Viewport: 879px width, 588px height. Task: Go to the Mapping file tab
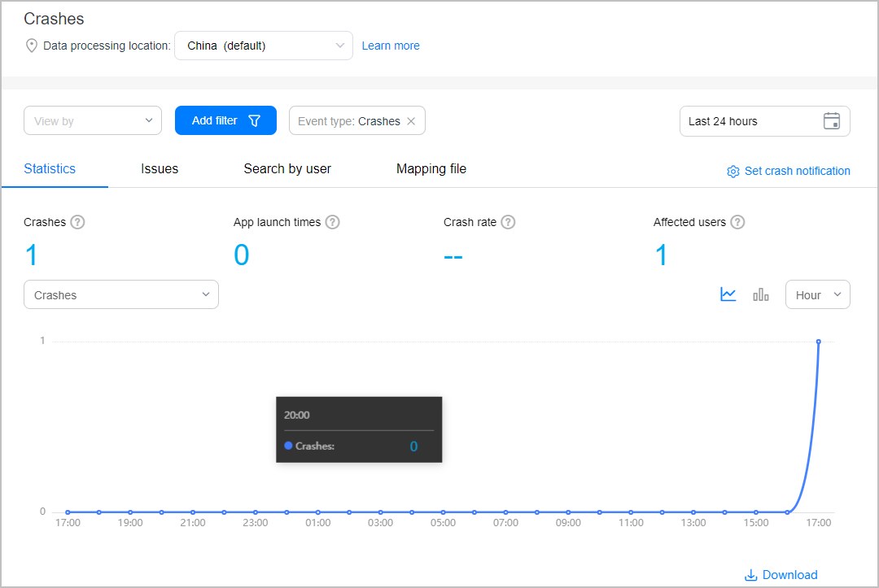(x=431, y=169)
